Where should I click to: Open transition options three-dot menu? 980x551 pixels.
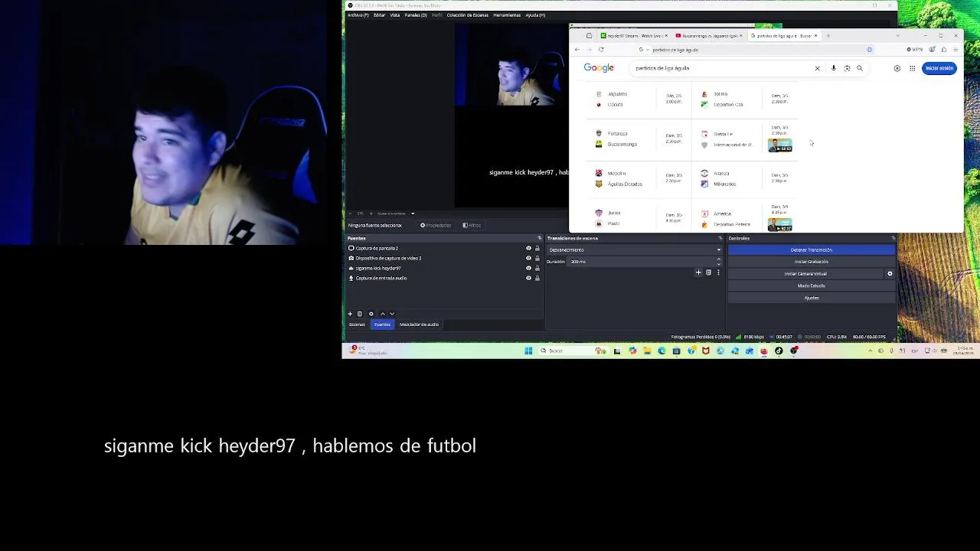[718, 272]
